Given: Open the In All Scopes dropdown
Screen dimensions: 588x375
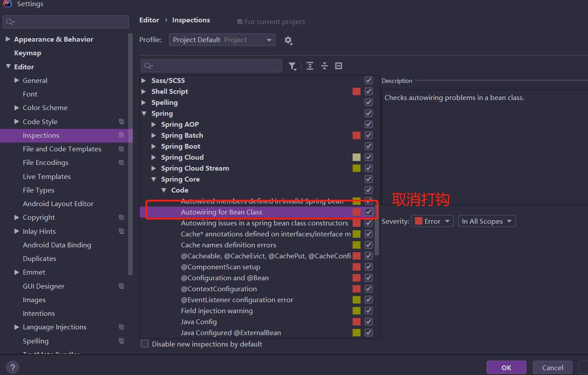Looking at the screenshot, I should coord(487,221).
